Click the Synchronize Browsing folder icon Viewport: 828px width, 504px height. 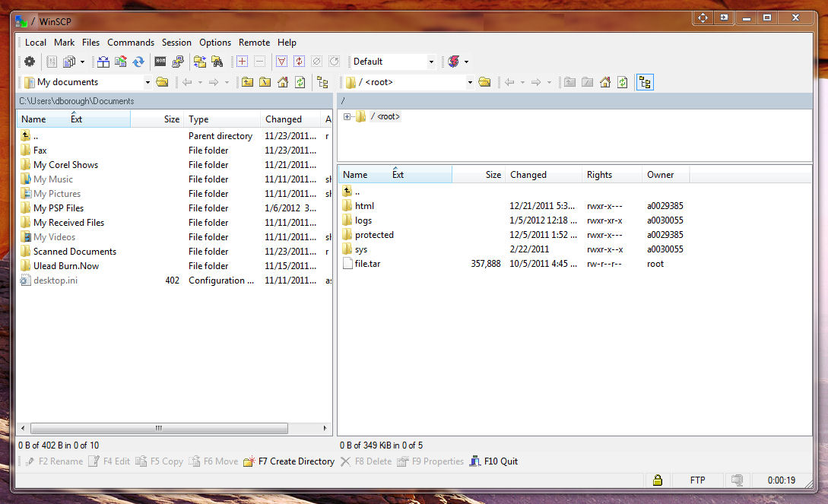(200, 62)
